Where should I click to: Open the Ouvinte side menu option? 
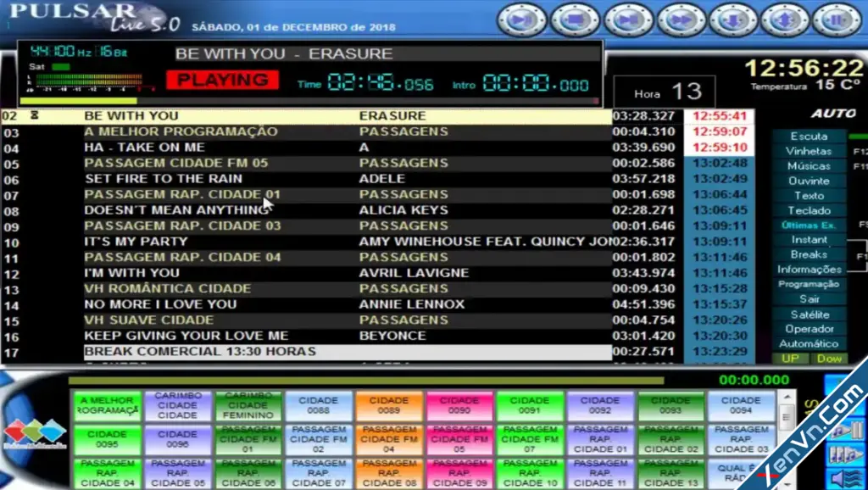(809, 181)
